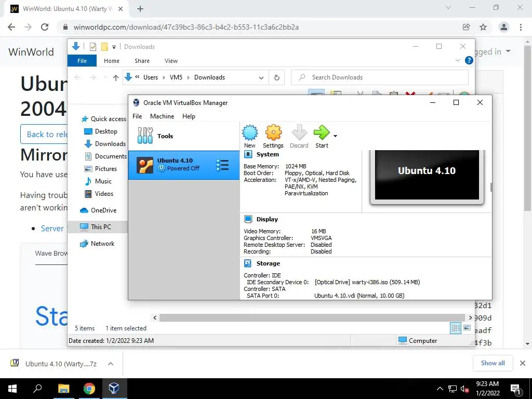Click the Search Downloads field
532x399 pixels.
point(380,77)
